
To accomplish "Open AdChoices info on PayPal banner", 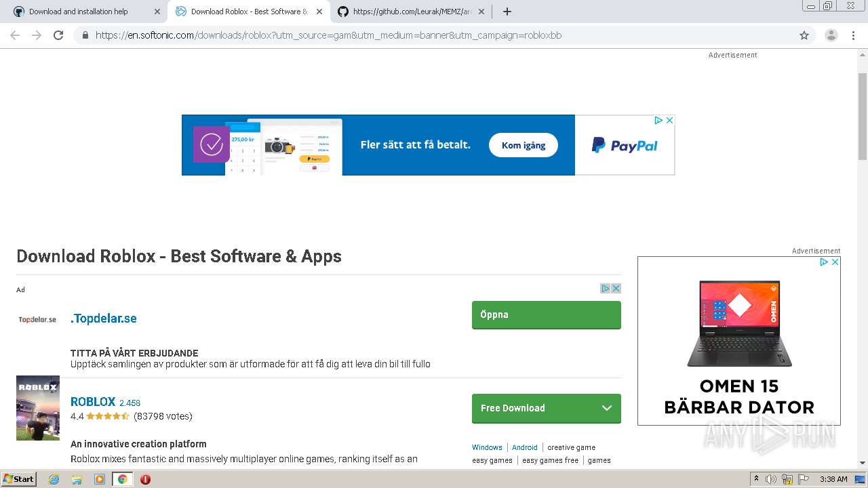I will 658,120.
